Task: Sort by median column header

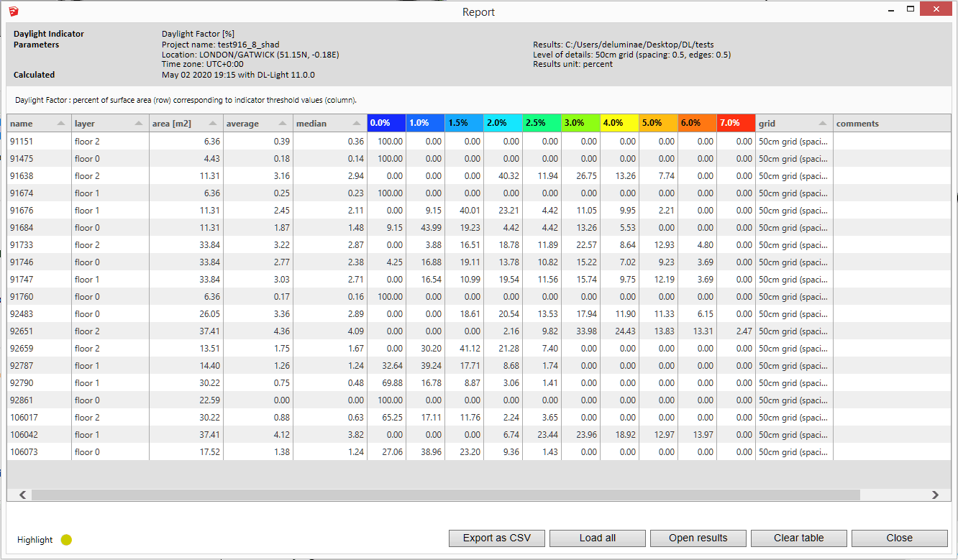Action: pos(330,123)
